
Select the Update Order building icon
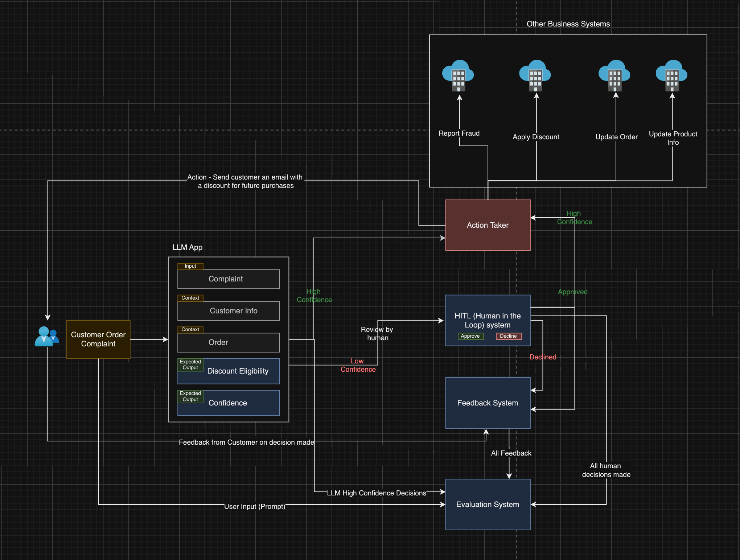pyautogui.click(x=615, y=77)
